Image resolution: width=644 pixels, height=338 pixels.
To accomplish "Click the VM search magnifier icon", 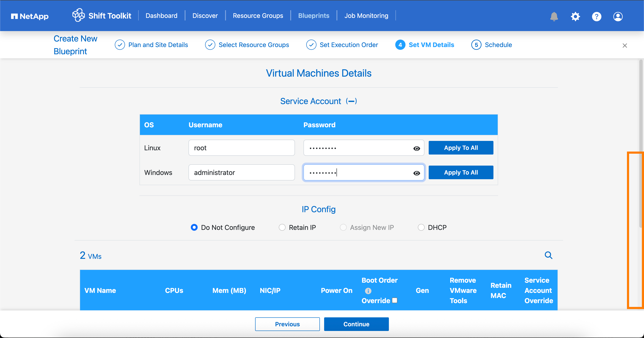I will [548, 255].
